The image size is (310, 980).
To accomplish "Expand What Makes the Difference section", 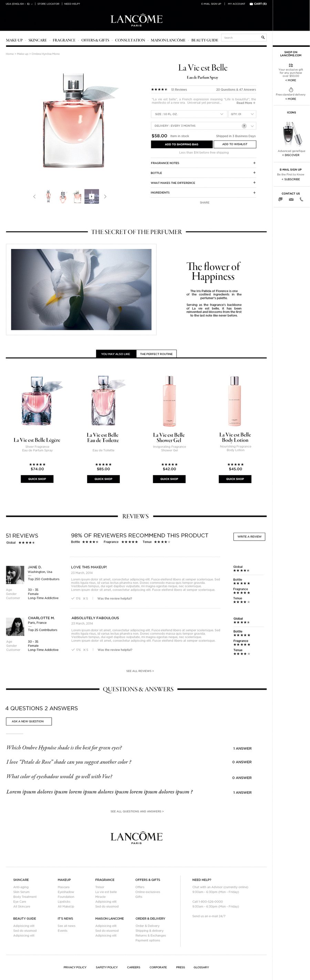I will tap(203, 183).
